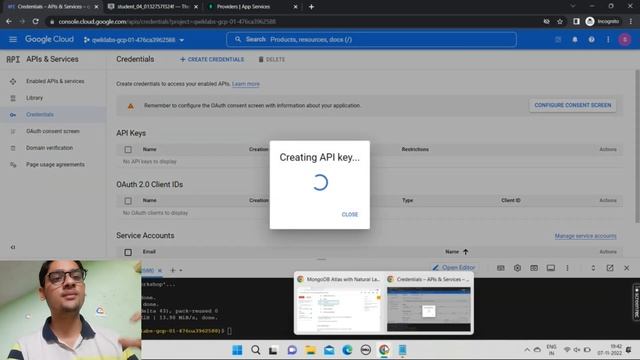Image resolution: width=640 pixels, height=360 pixels.
Task: Show hidden system tray icons
Action: tap(527, 350)
